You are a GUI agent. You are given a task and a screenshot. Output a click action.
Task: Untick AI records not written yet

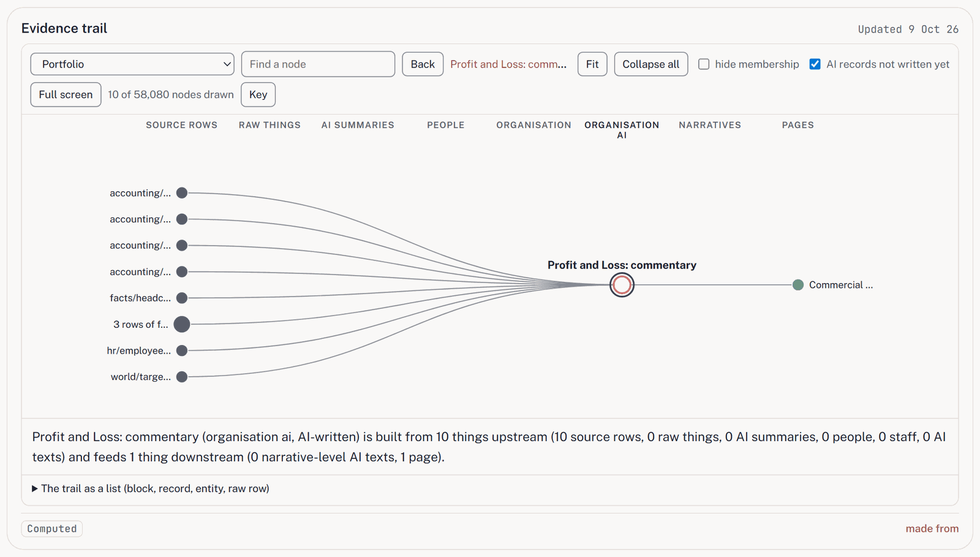[815, 64]
